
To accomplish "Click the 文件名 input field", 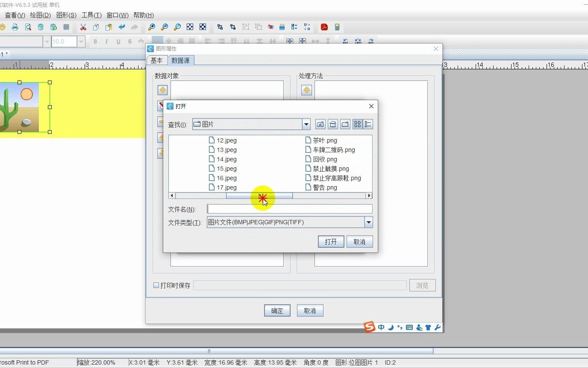I will (x=290, y=209).
